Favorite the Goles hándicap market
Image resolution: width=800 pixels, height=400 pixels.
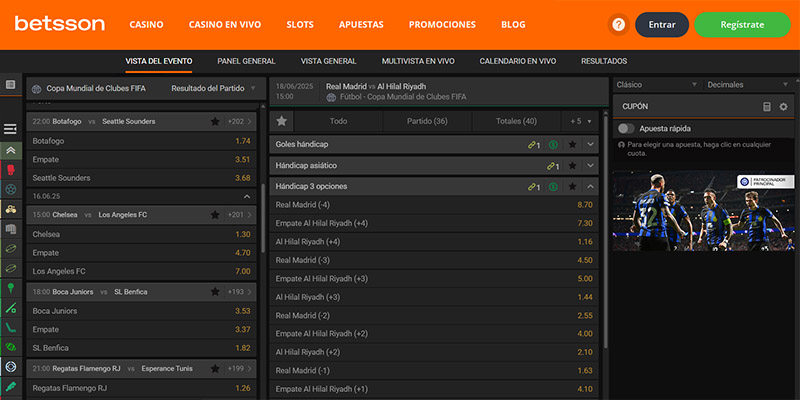(x=572, y=145)
